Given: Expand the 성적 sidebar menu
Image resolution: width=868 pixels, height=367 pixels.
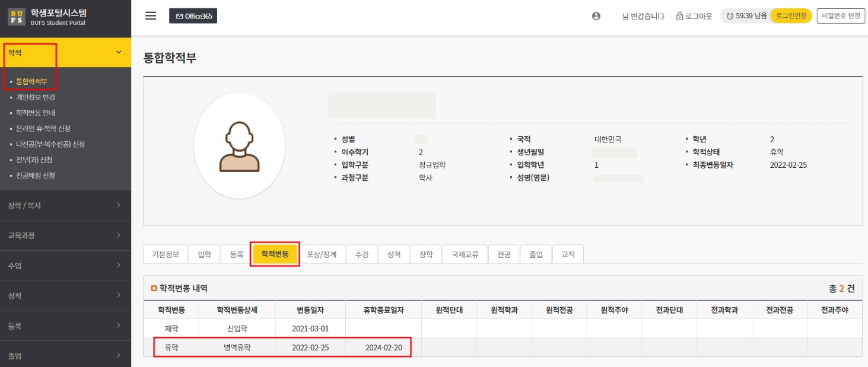Looking at the screenshot, I should point(65,295).
